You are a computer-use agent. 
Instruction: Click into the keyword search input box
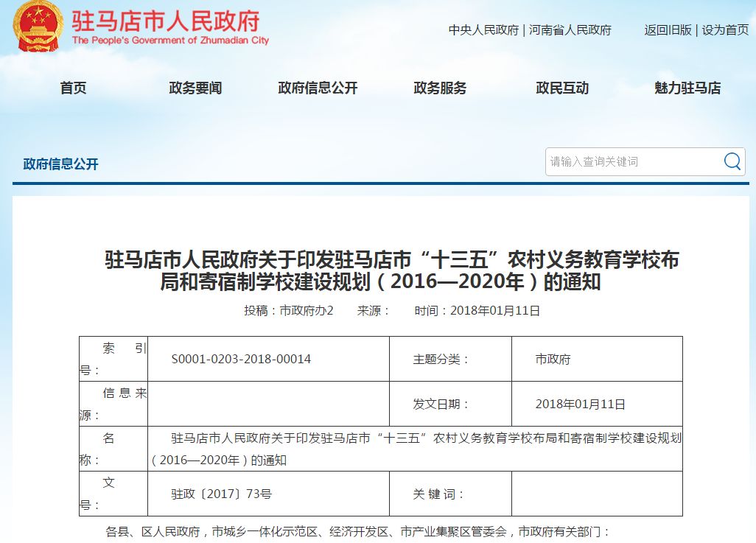click(x=634, y=162)
